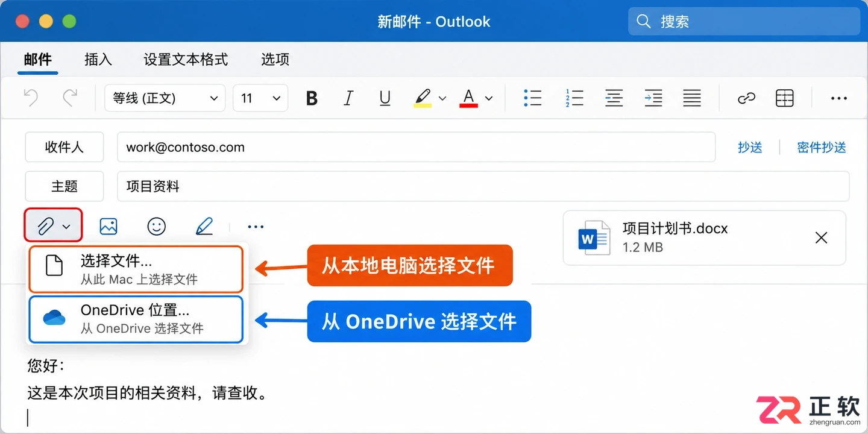This screenshot has height=434, width=868.
Task: Open the font size 11 dropdown
Action: pos(260,98)
